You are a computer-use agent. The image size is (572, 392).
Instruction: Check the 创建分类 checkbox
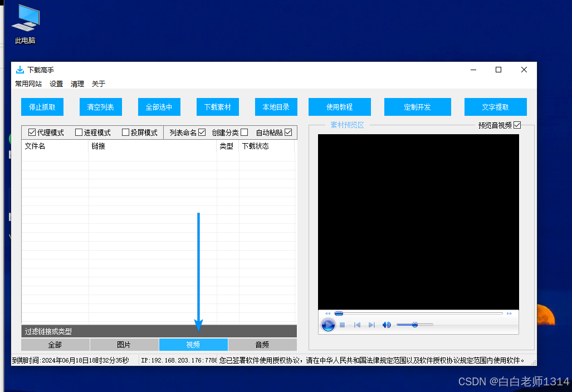(x=244, y=133)
